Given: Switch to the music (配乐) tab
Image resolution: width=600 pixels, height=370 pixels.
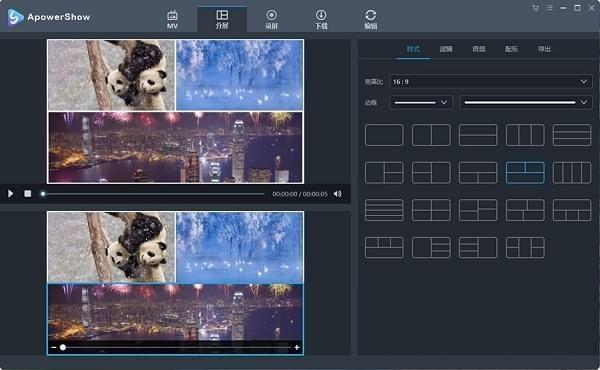Looking at the screenshot, I should [x=511, y=49].
